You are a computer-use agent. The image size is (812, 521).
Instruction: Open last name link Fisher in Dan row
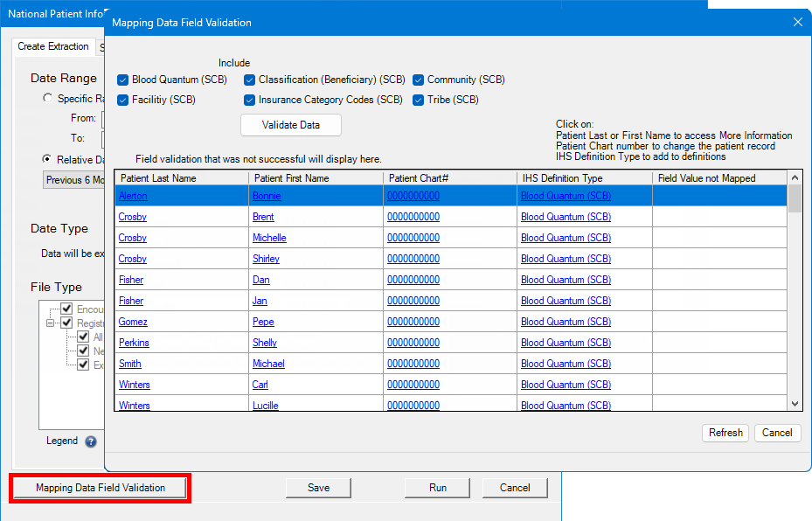(x=131, y=280)
